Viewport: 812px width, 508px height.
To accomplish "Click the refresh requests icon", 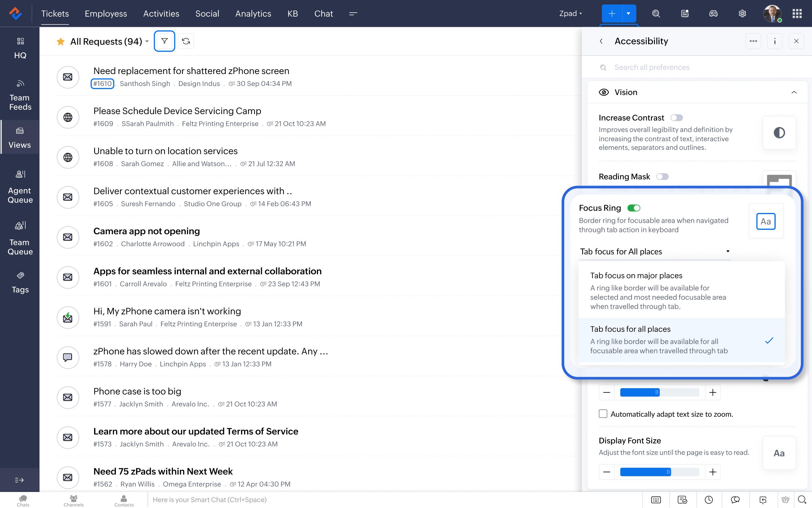I will 186,41.
